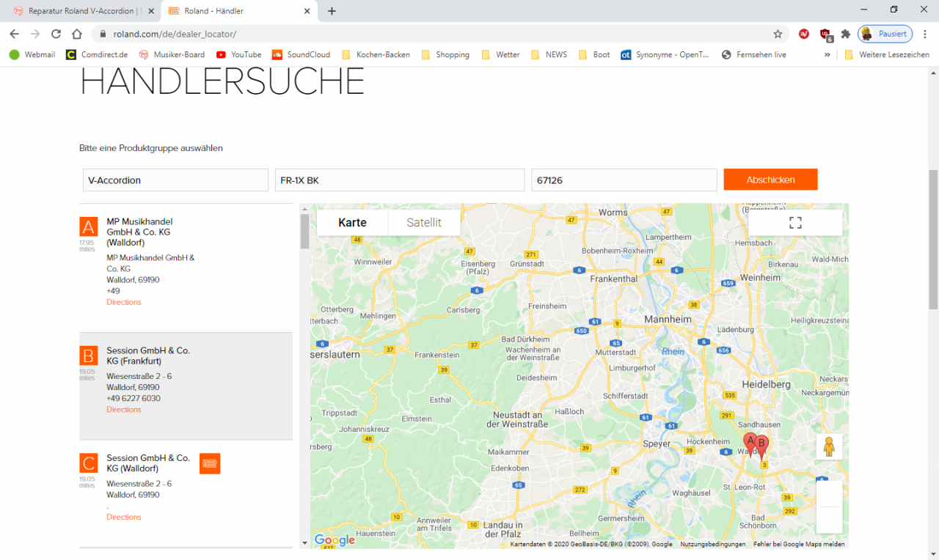Click the address bar URL
This screenshot has height=560, width=939.
(175, 34)
